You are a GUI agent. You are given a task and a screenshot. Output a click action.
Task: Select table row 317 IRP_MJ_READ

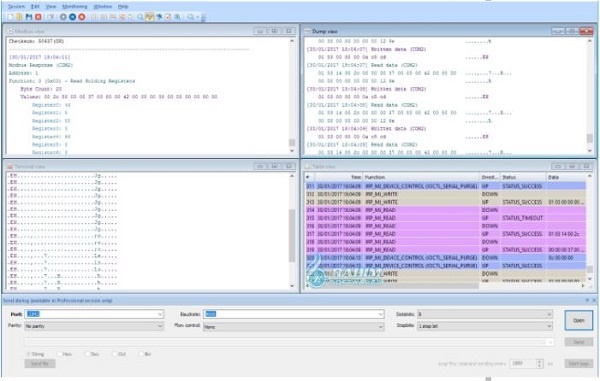(x=445, y=234)
